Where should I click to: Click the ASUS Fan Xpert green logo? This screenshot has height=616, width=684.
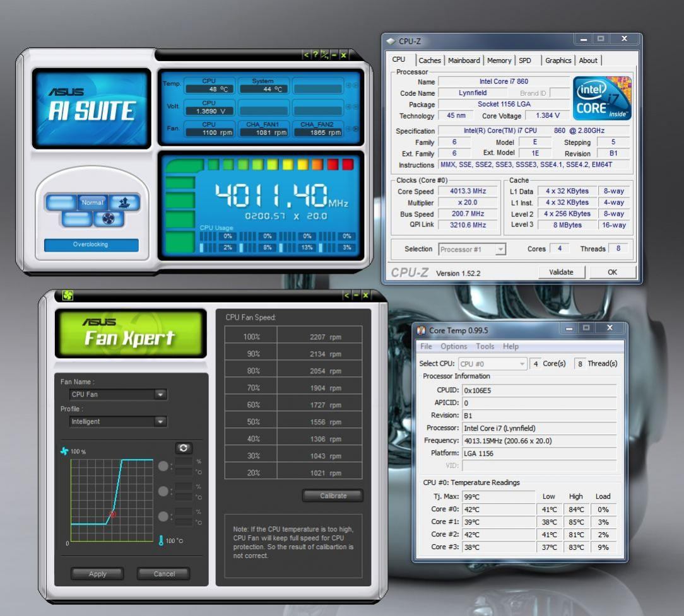(131, 334)
